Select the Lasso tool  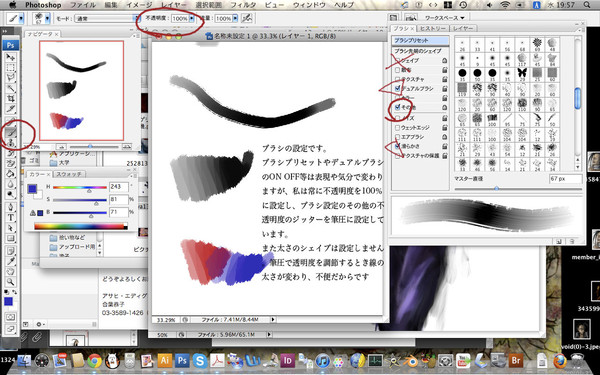[x=11, y=78]
